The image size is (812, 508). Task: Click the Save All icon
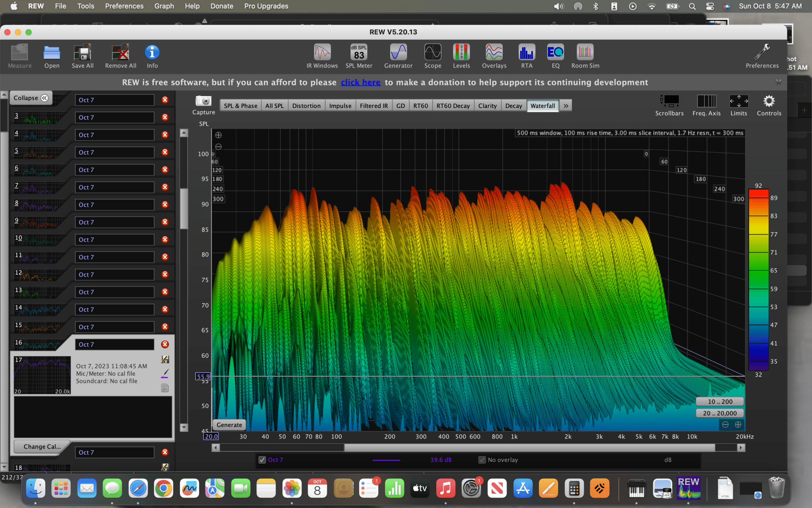(x=82, y=56)
